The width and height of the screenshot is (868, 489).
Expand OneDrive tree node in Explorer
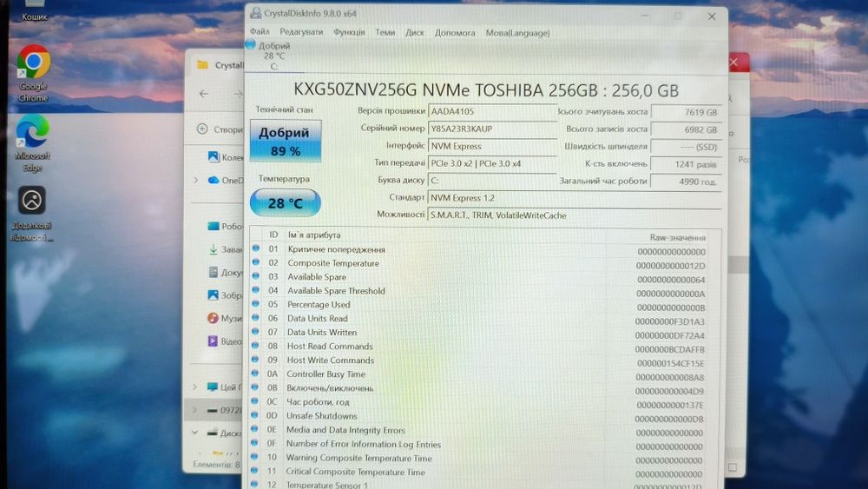click(x=195, y=180)
